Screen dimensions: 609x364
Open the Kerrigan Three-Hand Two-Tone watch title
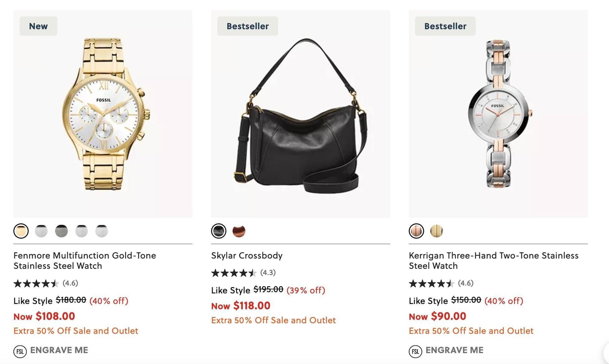(x=493, y=261)
